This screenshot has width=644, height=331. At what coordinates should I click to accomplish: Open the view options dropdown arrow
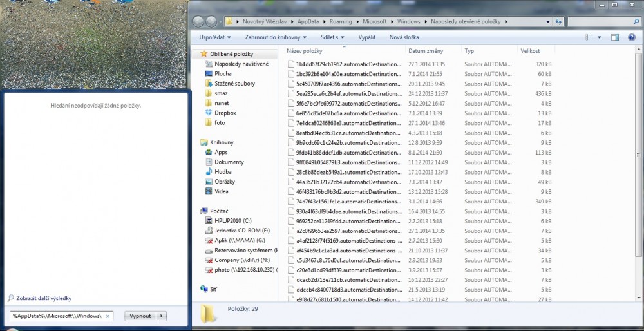(600, 37)
